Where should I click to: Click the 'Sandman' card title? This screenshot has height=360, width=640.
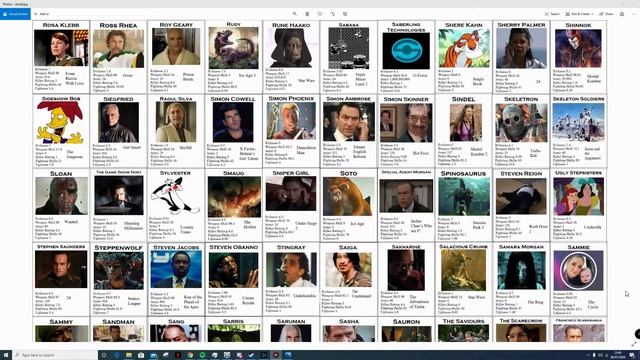point(118,322)
